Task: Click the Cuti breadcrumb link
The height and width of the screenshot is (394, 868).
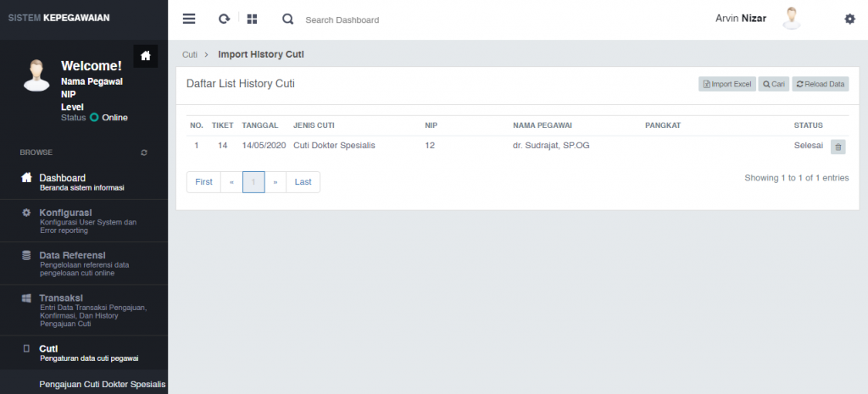Action: [x=190, y=55]
